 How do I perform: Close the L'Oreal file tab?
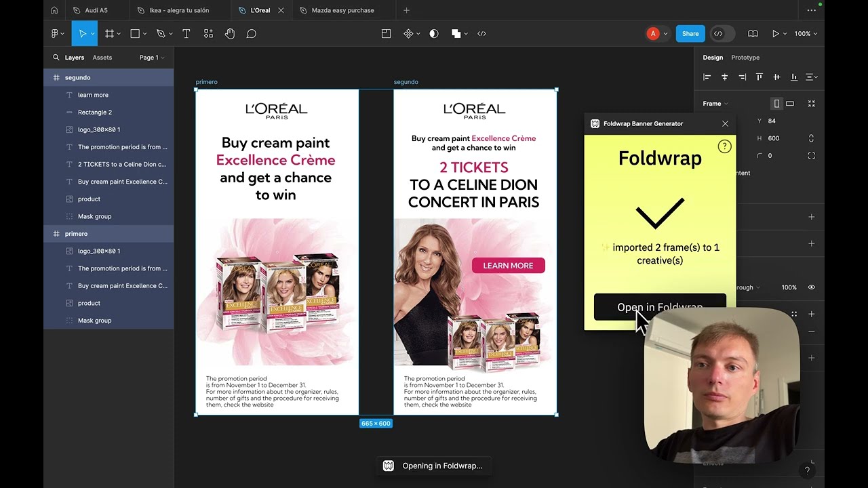point(282,10)
